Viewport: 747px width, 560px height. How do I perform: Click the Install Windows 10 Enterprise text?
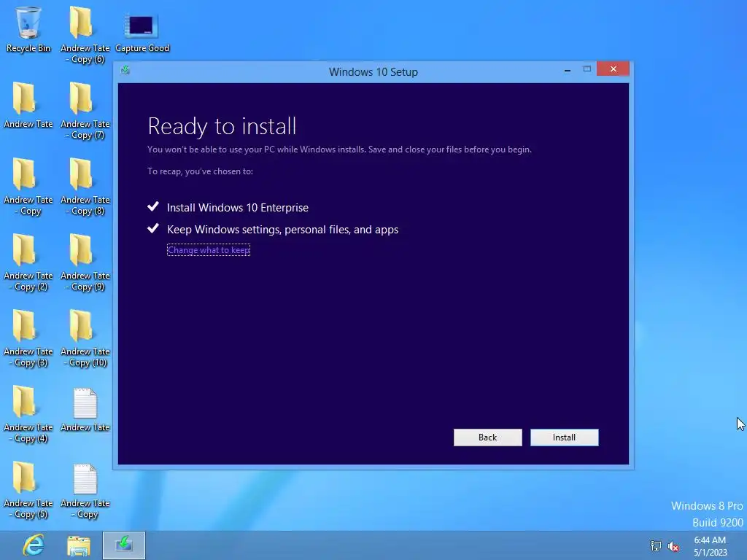238,208
